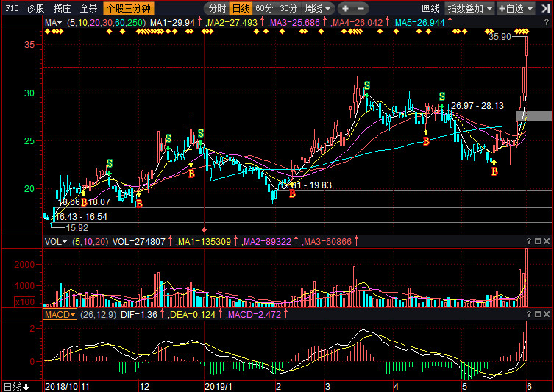Viewport: 554px width, 392px height.
Task: Open 指数叠加 index overlay dropdown
Action: coord(470,9)
